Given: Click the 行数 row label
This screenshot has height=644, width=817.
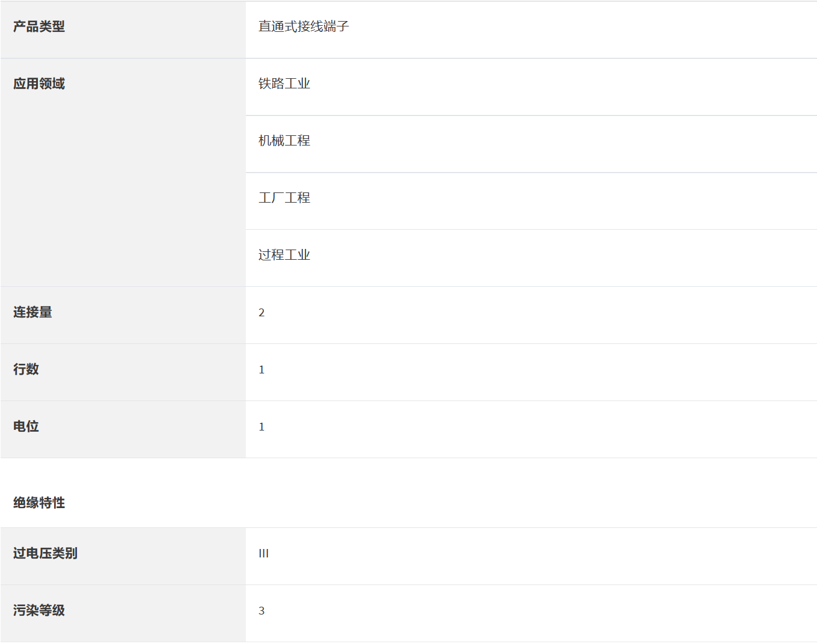Looking at the screenshot, I should coord(26,369).
